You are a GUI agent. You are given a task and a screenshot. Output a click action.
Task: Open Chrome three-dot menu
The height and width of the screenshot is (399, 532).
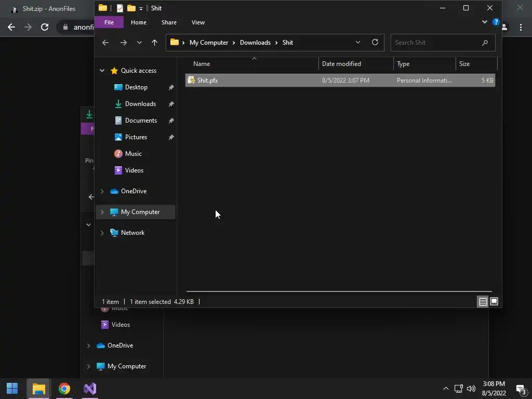click(x=521, y=27)
